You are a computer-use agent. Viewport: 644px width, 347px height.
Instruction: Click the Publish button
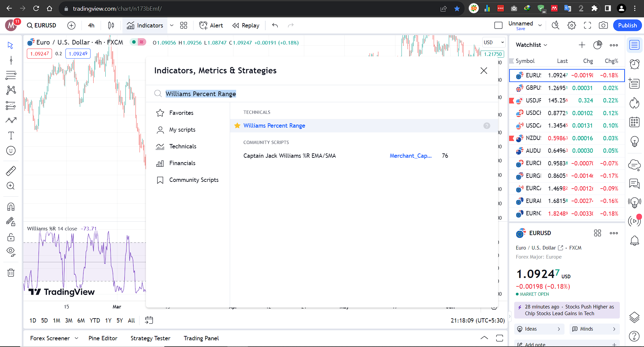627,25
